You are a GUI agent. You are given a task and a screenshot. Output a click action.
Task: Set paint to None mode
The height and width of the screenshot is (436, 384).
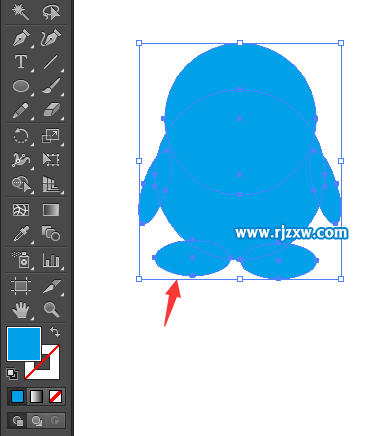pyautogui.click(x=55, y=396)
